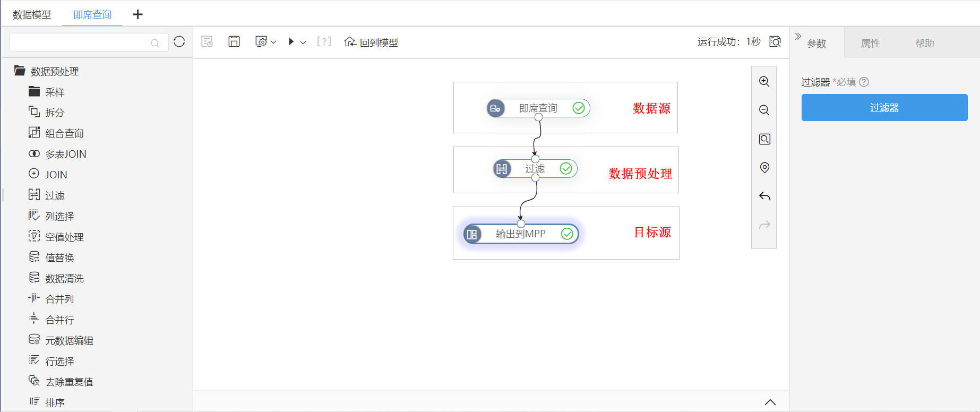Viewport: 980px width, 412px height.
Task: Click the locate position pin icon
Action: click(x=764, y=168)
